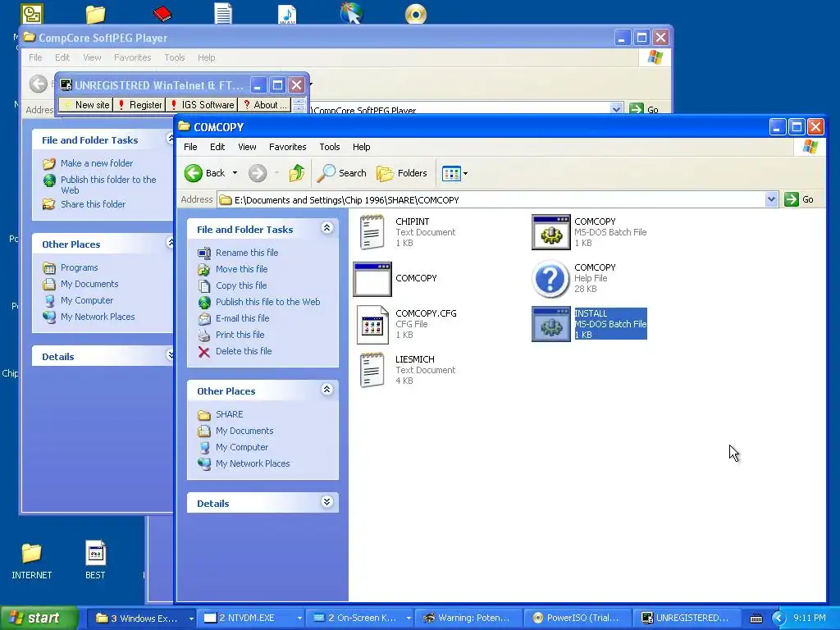The image size is (840, 630).
Task: Click IGS Software button in WinTelnet
Action: [202, 105]
